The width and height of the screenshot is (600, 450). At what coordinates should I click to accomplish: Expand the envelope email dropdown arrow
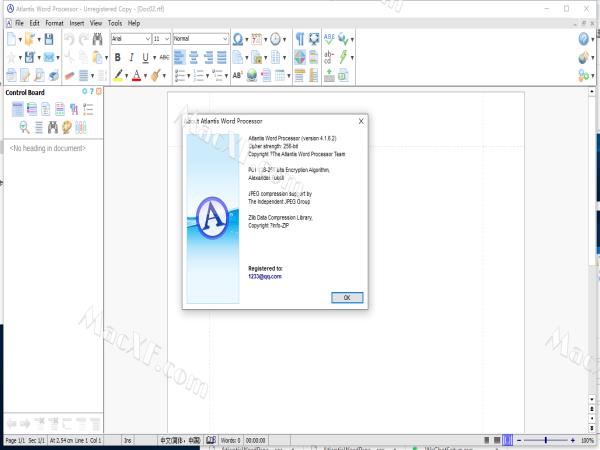[x=58, y=58]
